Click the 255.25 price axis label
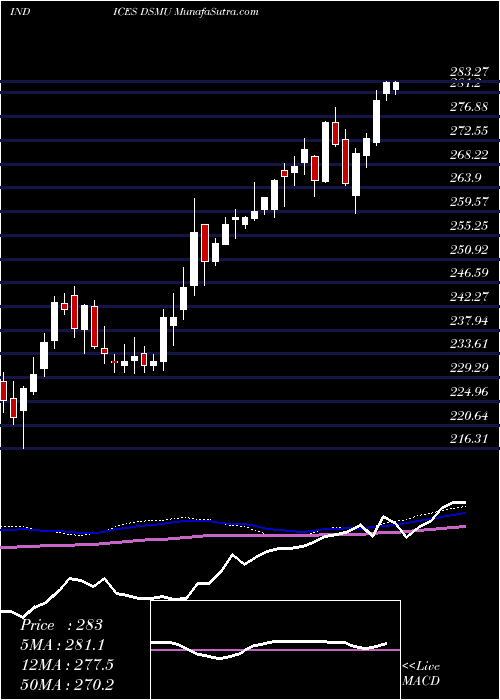 469,226
